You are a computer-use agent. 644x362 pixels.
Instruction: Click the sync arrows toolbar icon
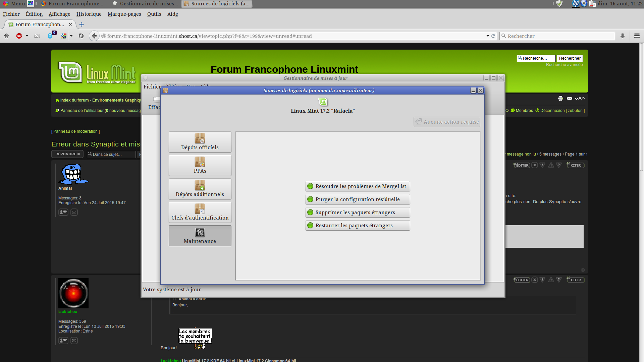coord(81,36)
